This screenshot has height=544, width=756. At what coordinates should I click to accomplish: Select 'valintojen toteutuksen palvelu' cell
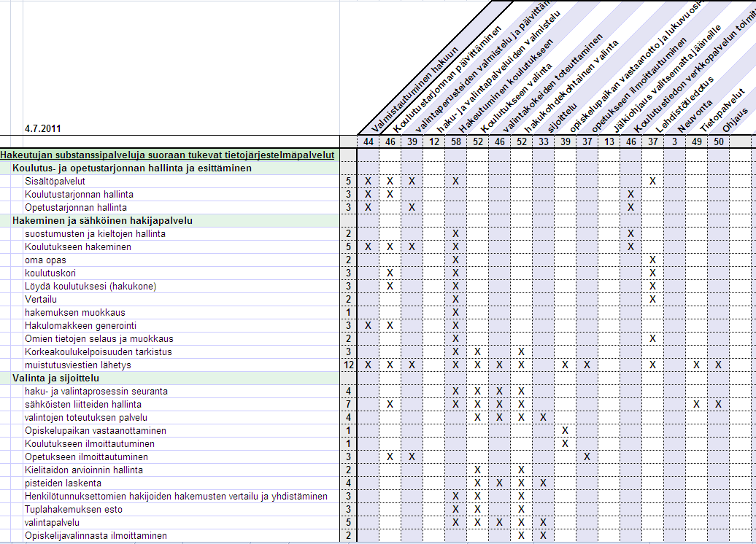(x=86, y=417)
